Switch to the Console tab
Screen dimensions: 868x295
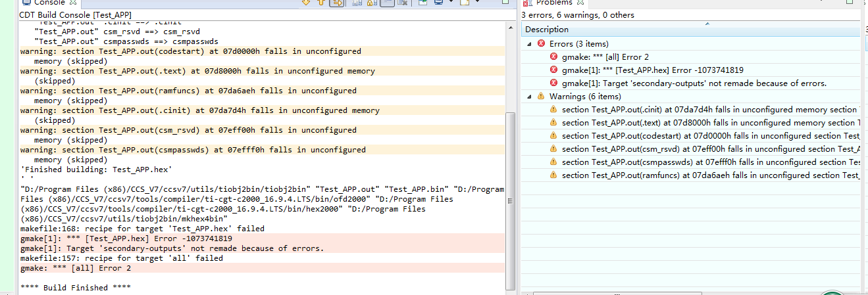pyautogui.click(x=49, y=3)
